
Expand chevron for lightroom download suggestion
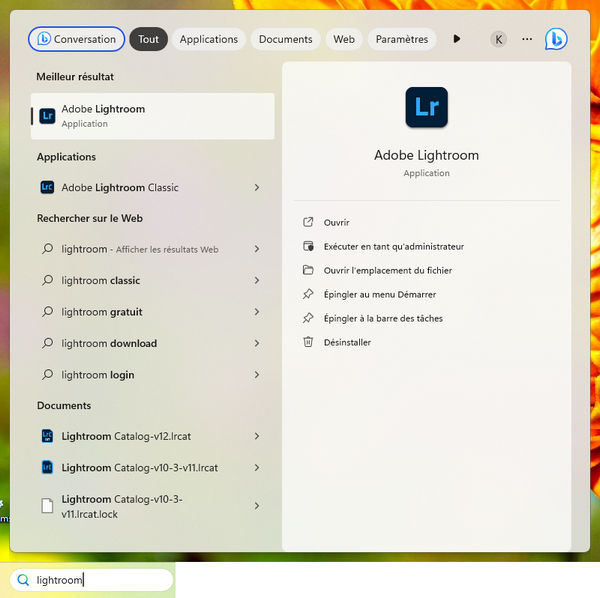256,343
